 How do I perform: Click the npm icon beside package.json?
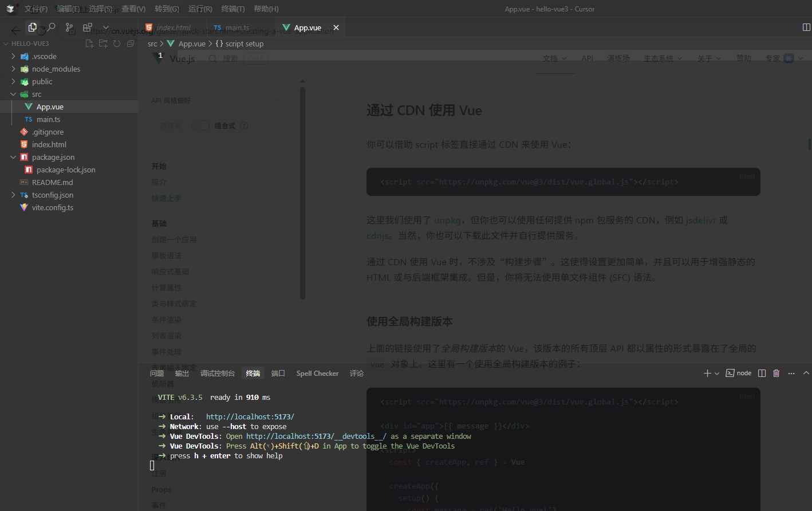click(x=24, y=157)
